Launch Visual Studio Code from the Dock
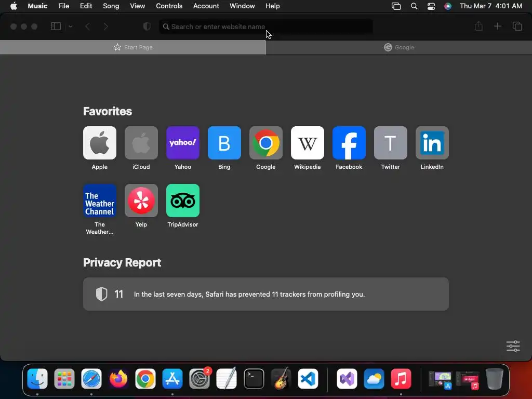 click(308, 379)
